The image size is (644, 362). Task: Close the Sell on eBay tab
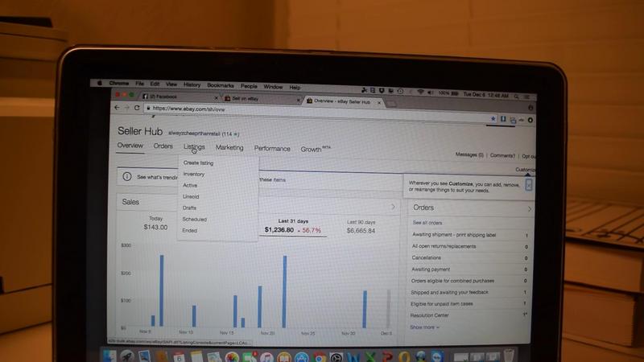pos(298,100)
